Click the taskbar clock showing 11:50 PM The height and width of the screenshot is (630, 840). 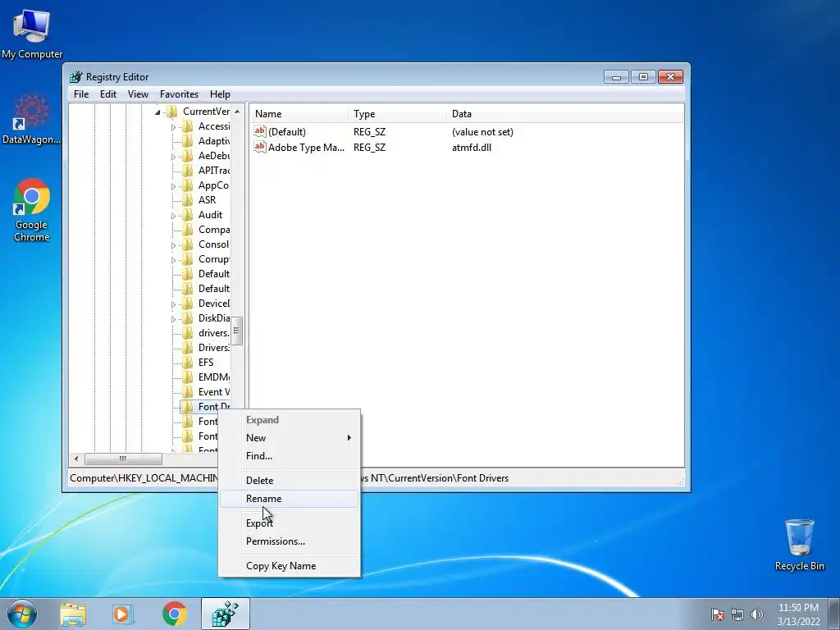[x=798, y=614]
